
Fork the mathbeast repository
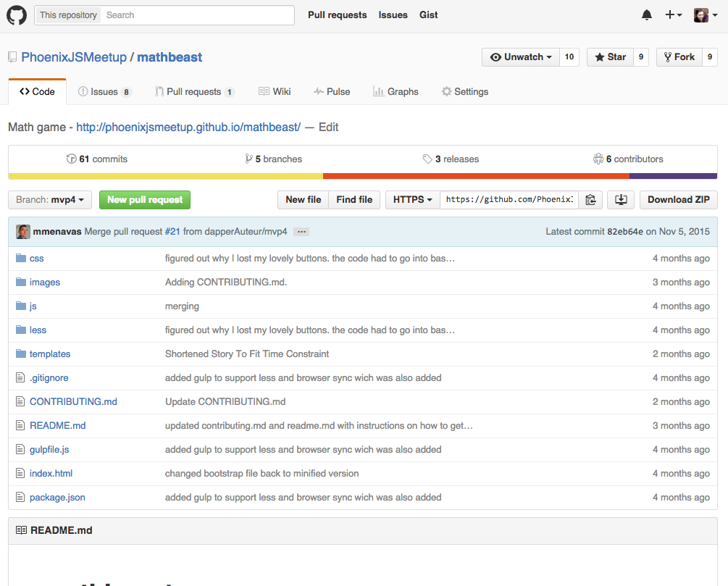coord(679,57)
